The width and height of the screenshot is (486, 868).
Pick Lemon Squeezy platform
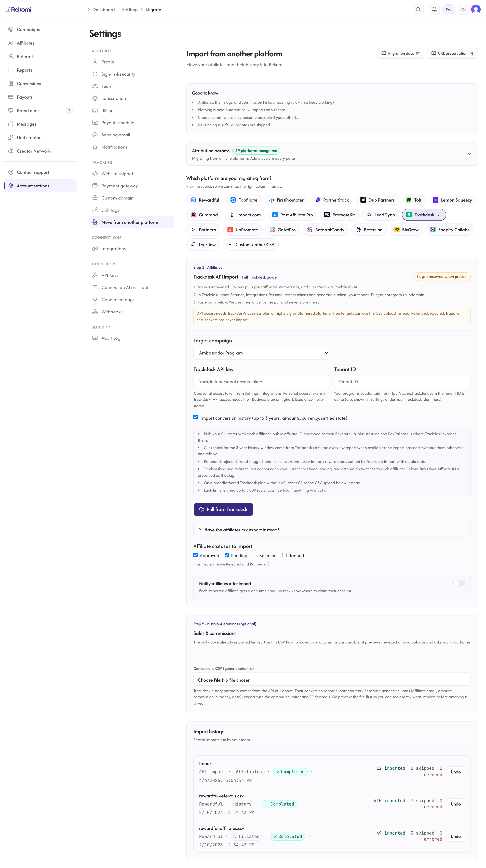[x=452, y=200]
